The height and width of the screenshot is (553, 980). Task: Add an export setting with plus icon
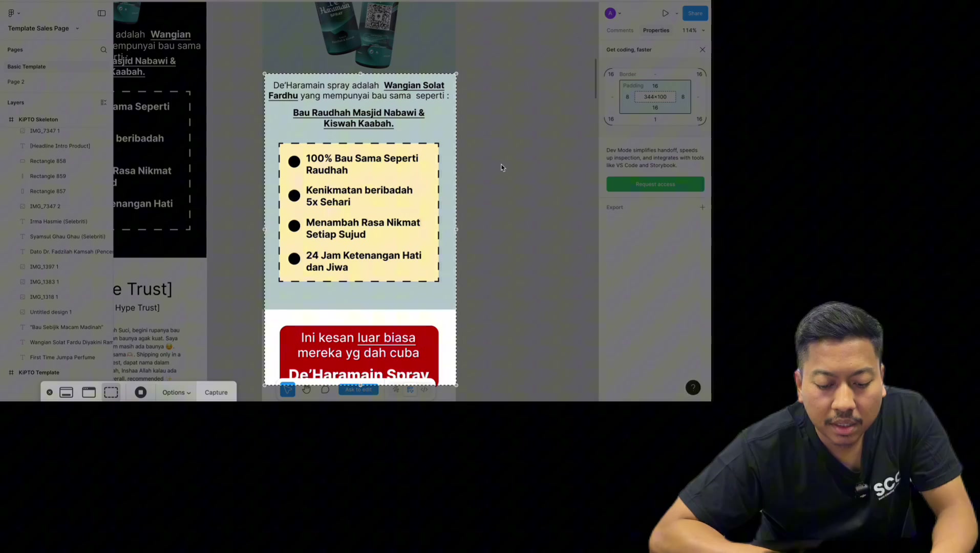click(x=702, y=207)
